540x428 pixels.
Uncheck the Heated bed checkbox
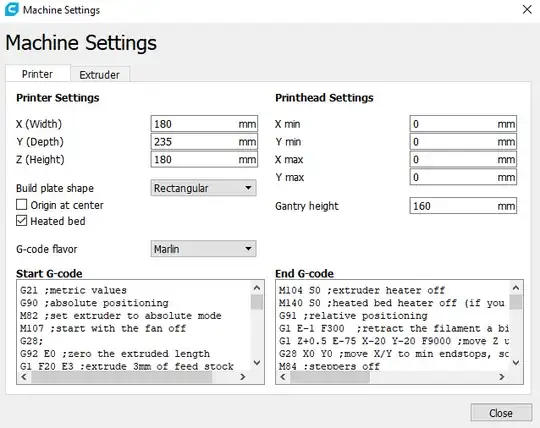(21, 221)
